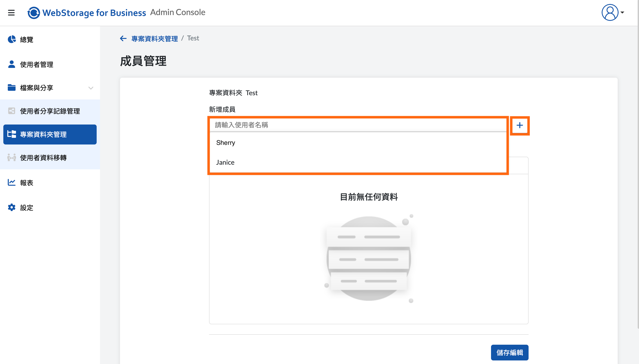Screen dimensions: 639x364
Task: Click the 使用者資料移轉 transfer icon
Action: (x=12, y=158)
